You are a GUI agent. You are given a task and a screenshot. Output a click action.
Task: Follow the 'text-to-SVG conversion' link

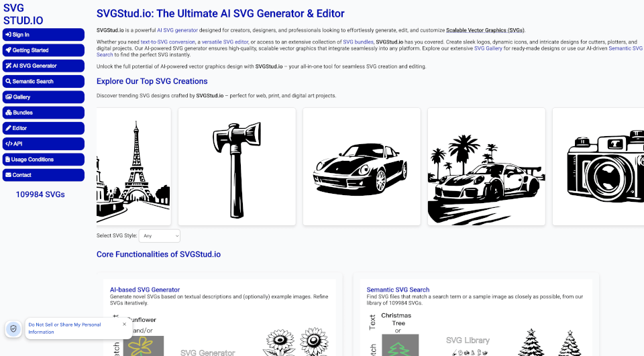[168, 42]
